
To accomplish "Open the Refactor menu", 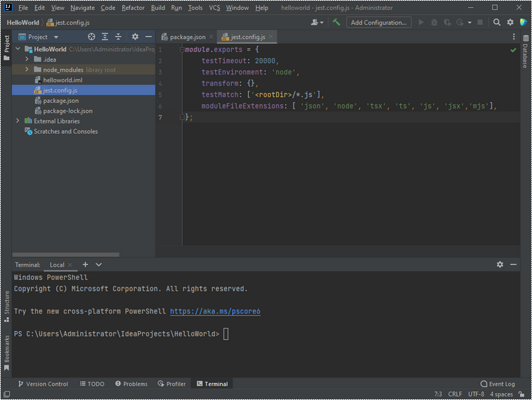I will click(x=133, y=8).
